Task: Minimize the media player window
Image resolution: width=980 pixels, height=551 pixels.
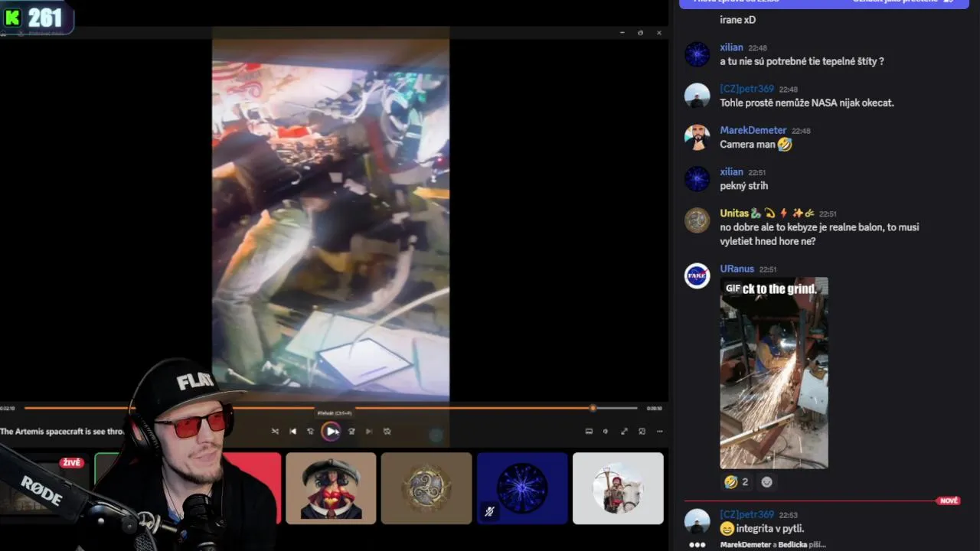Action: [x=622, y=33]
